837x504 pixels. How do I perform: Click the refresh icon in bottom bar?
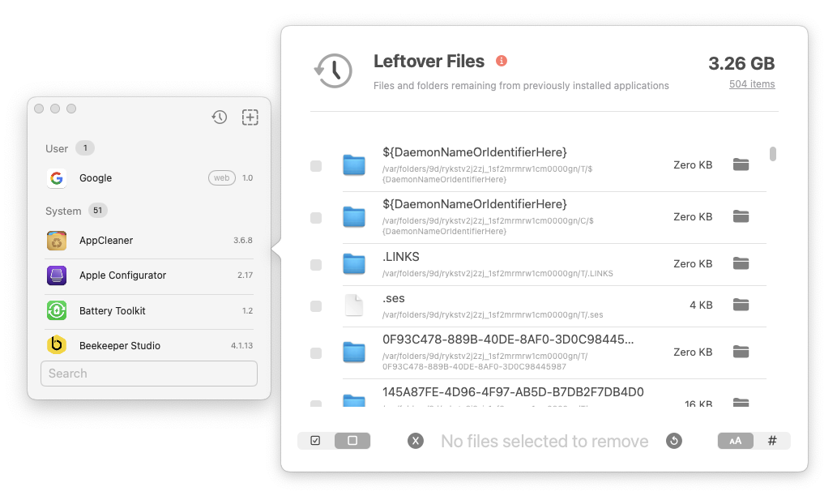click(x=674, y=441)
